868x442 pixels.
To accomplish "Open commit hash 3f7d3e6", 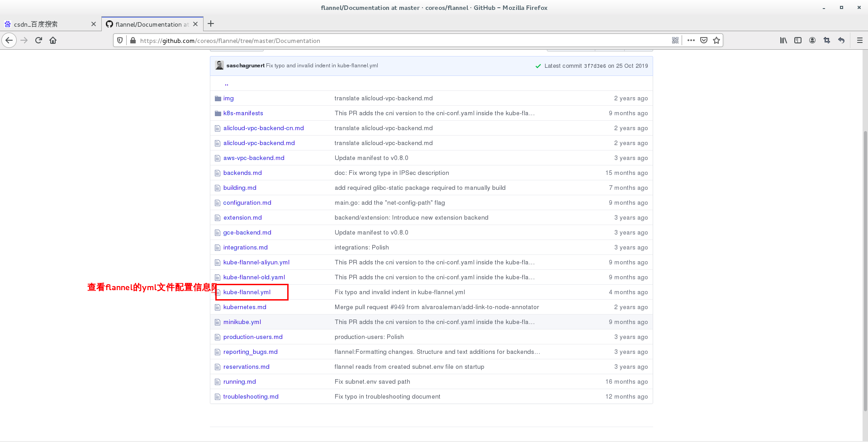I will pos(595,66).
